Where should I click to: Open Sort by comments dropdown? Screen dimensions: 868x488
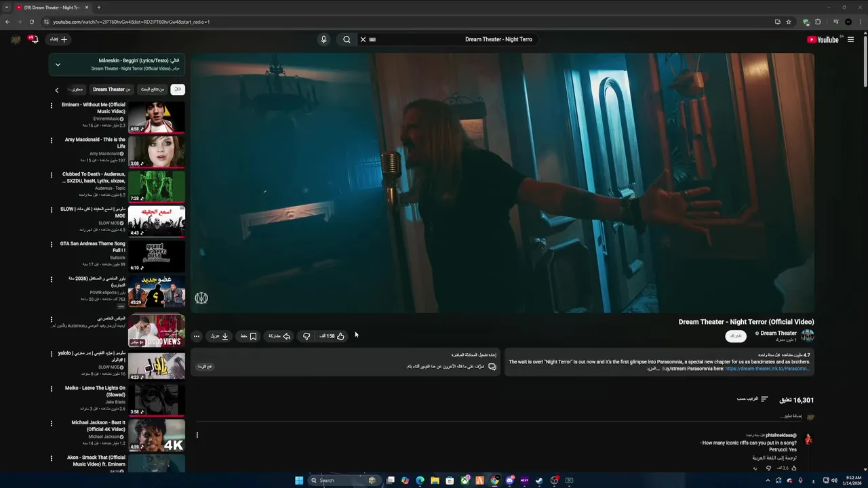point(753,399)
